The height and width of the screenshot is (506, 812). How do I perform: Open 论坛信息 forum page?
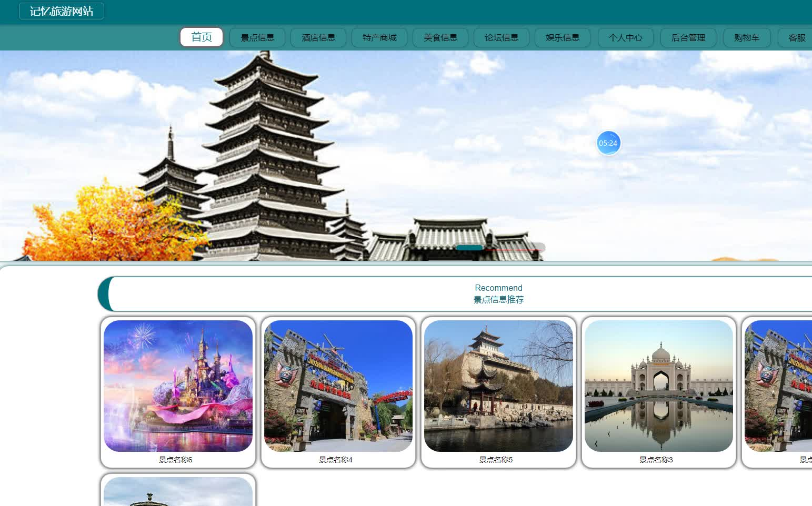tap(502, 37)
